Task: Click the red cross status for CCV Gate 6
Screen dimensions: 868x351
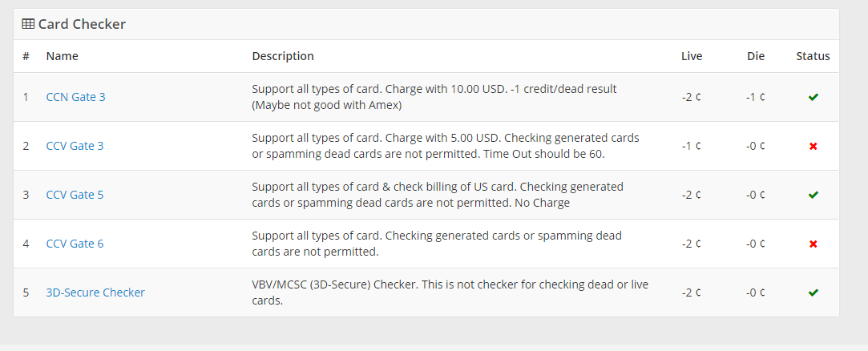Action: pos(813,244)
